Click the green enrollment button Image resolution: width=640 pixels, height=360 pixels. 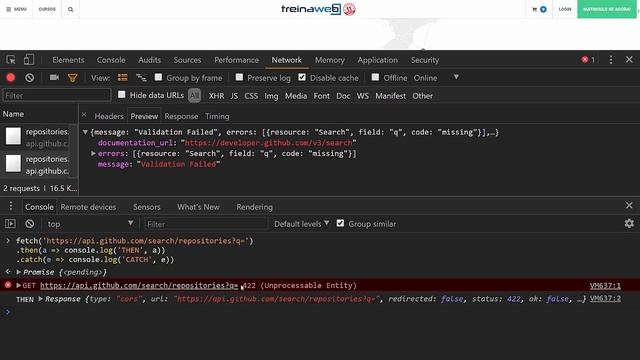[x=607, y=9]
